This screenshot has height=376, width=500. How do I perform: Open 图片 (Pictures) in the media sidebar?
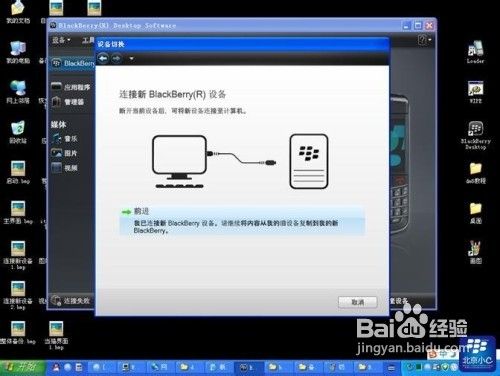coord(64,153)
